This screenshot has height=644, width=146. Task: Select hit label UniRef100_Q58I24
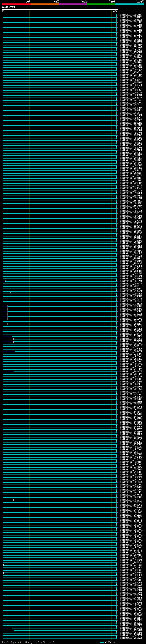[x=131, y=20]
